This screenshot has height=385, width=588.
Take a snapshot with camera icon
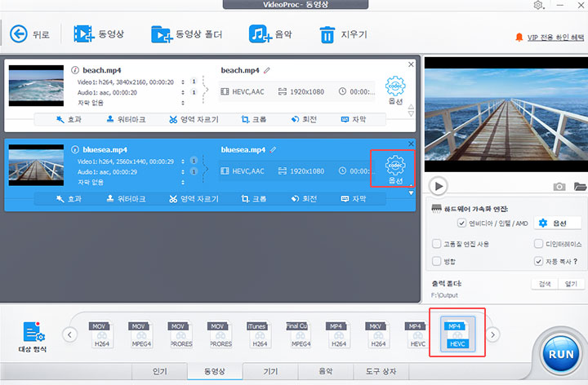[x=559, y=187]
